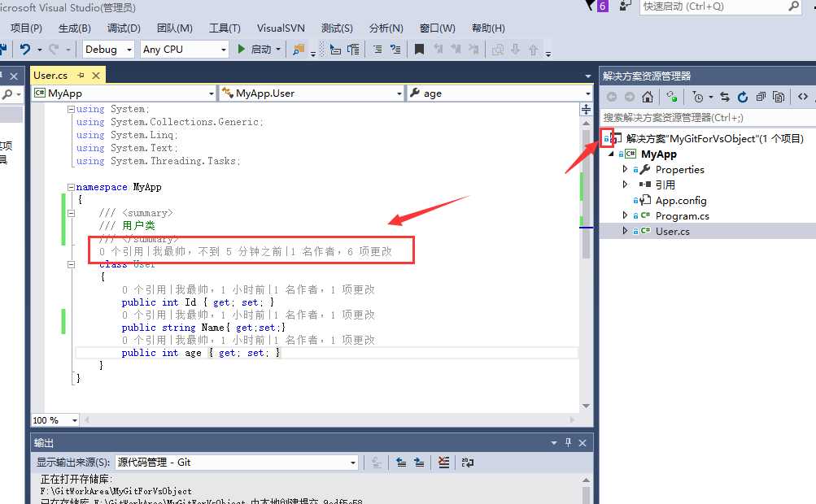
Task: Click the pending changes filter clock icon
Action: pos(698,97)
